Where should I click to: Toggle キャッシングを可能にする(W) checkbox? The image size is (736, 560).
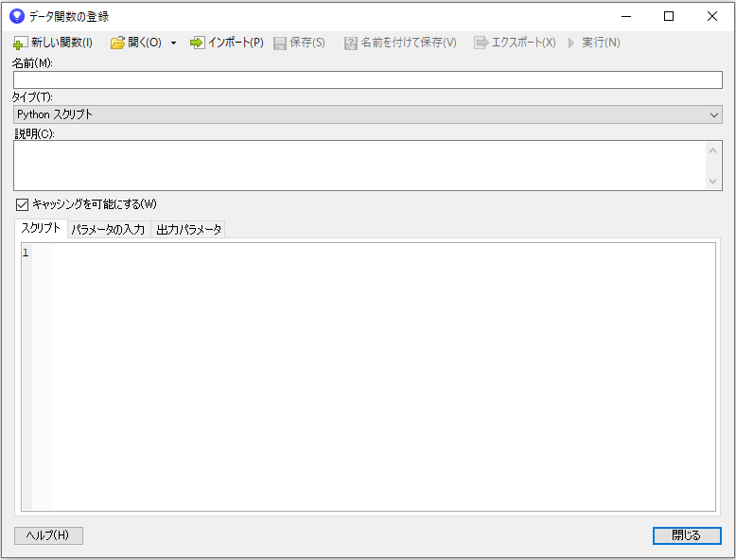pos(22,204)
